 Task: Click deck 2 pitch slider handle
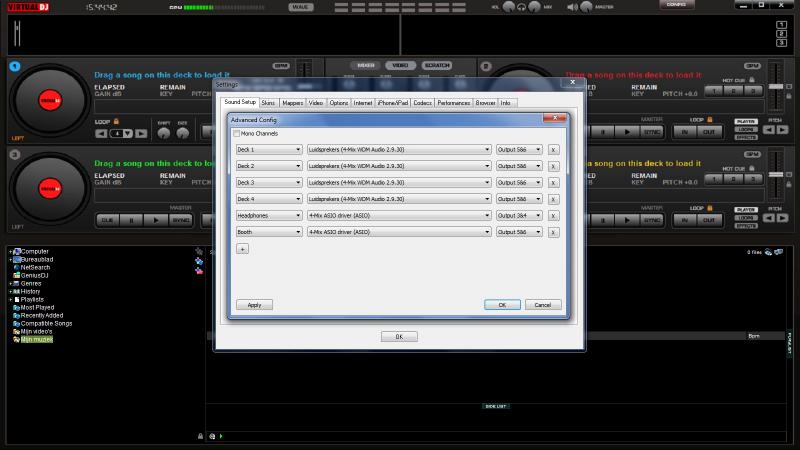click(776, 87)
